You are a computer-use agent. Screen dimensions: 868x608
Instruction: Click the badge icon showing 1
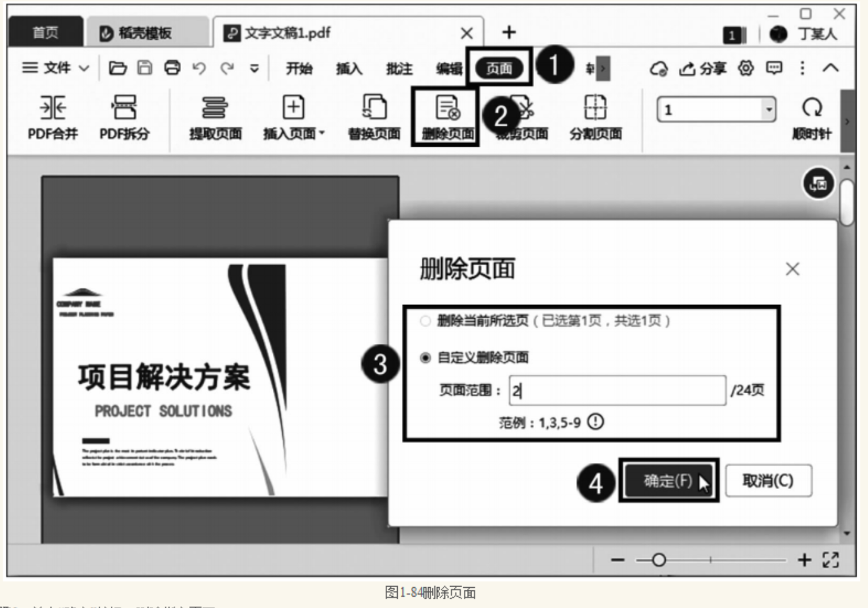click(x=734, y=35)
